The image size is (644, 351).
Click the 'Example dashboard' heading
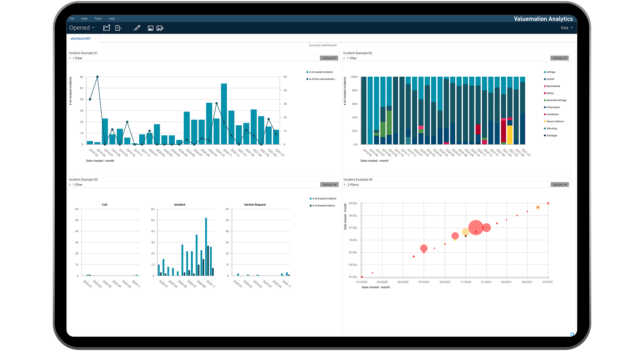(323, 45)
